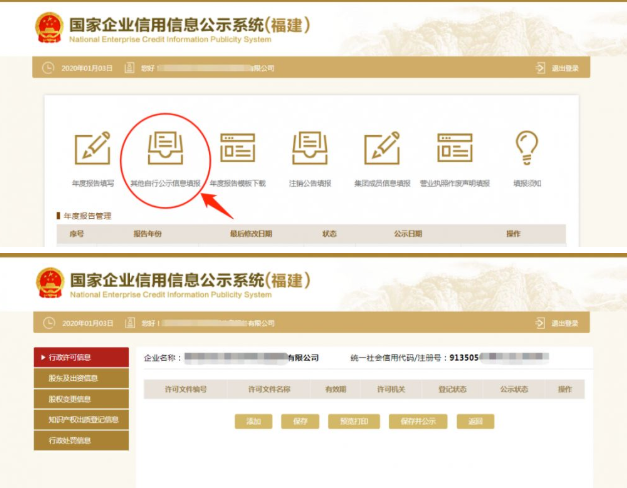Viewport: 627px width, 488px height.
Task: Click 营业执照作废声明填报 icon
Action: coord(454,149)
